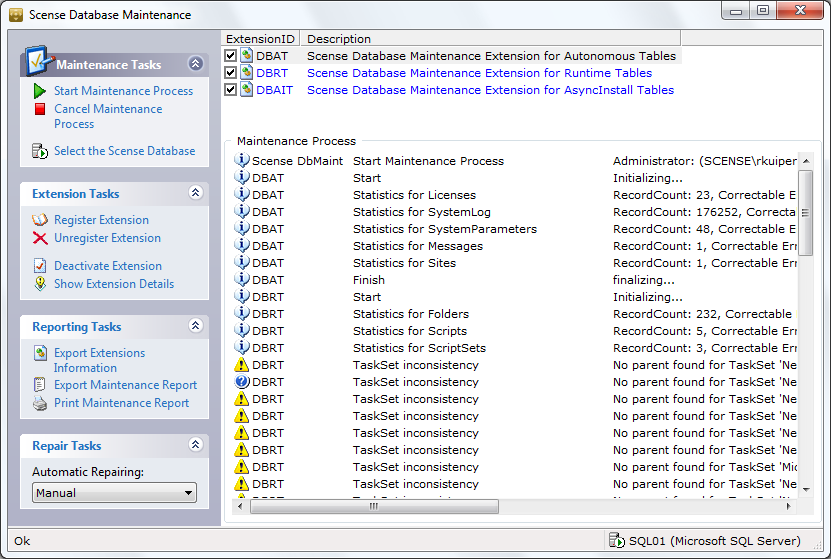Collapse the Repair Tasks panel
Viewport: 831px width, 559px height.
click(x=196, y=444)
